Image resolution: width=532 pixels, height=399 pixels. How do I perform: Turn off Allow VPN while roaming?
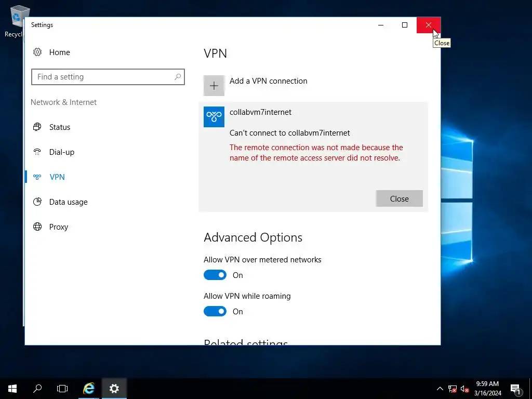pyautogui.click(x=215, y=312)
